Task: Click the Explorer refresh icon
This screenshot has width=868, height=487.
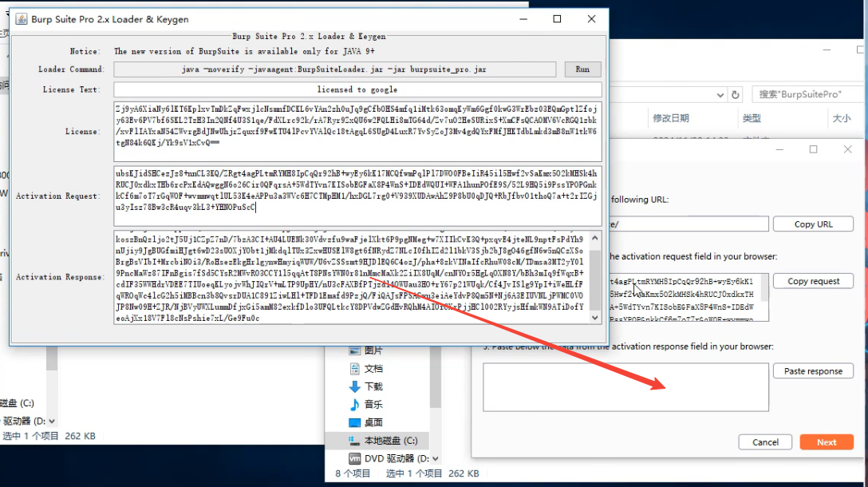Action: (x=735, y=95)
